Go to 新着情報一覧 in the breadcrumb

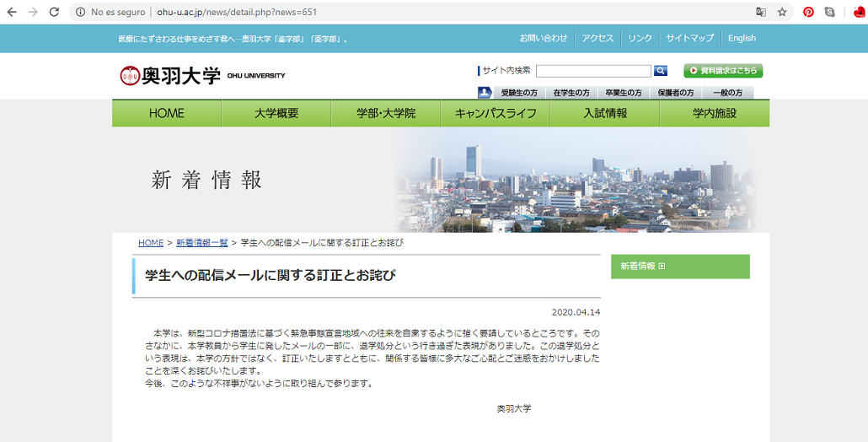[201, 243]
